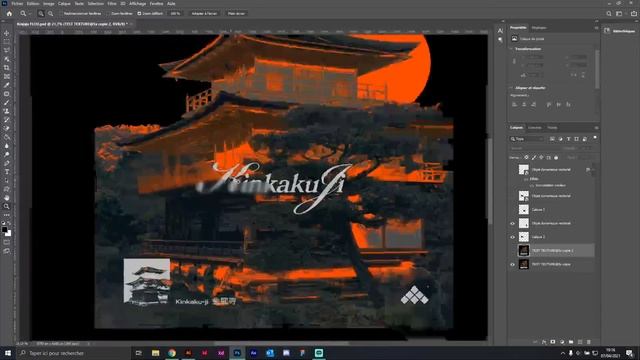Switch to the Réglages tab

539,28
